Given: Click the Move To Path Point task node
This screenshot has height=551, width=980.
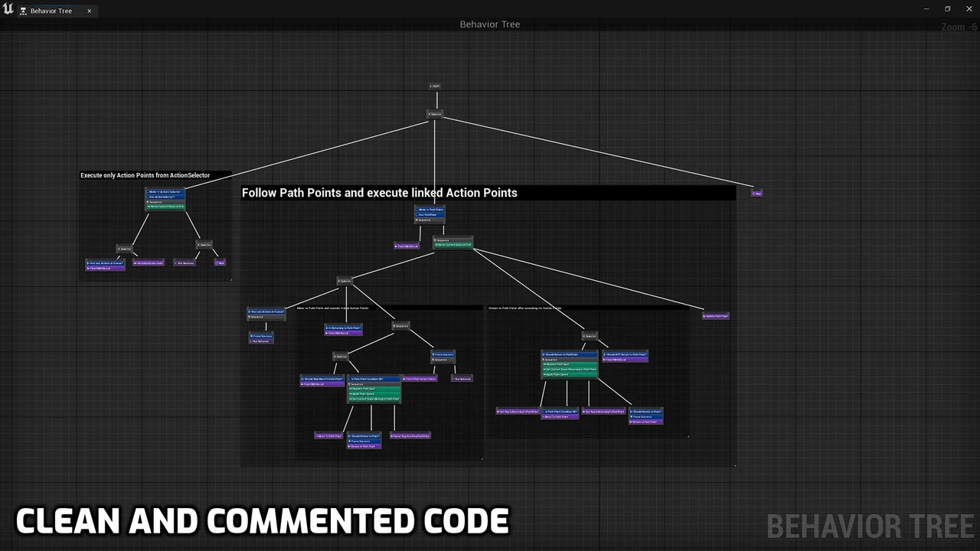Looking at the screenshot, I should [x=328, y=436].
